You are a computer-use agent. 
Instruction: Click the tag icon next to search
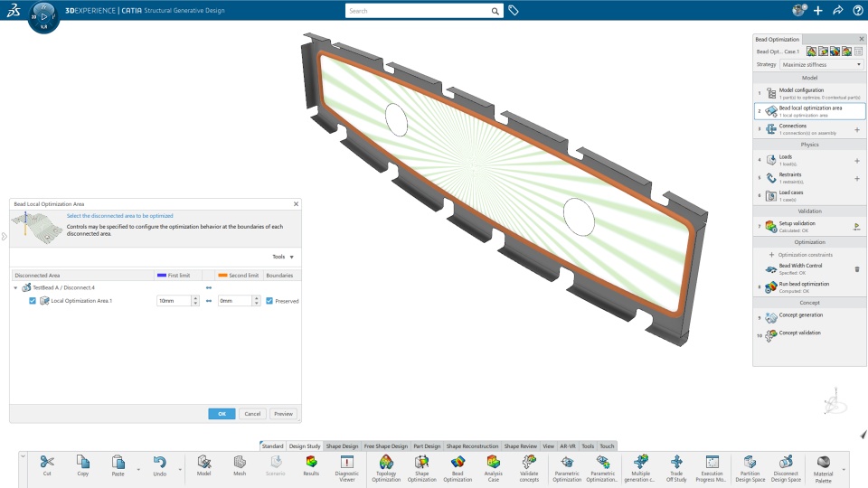click(514, 11)
